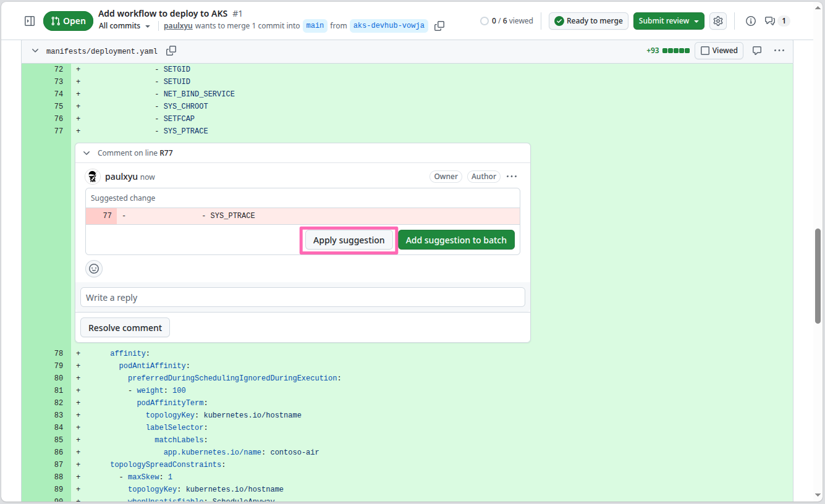Image resolution: width=825 pixels, height=504 pixels.
Task: Add a comment on deployment.yaml file
Action: point(756,51)
